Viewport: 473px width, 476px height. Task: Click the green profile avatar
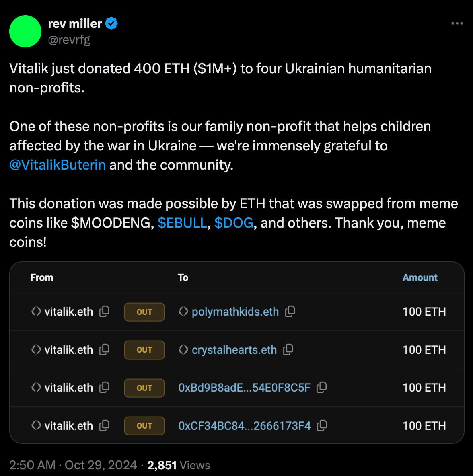[x=25, y=31]
